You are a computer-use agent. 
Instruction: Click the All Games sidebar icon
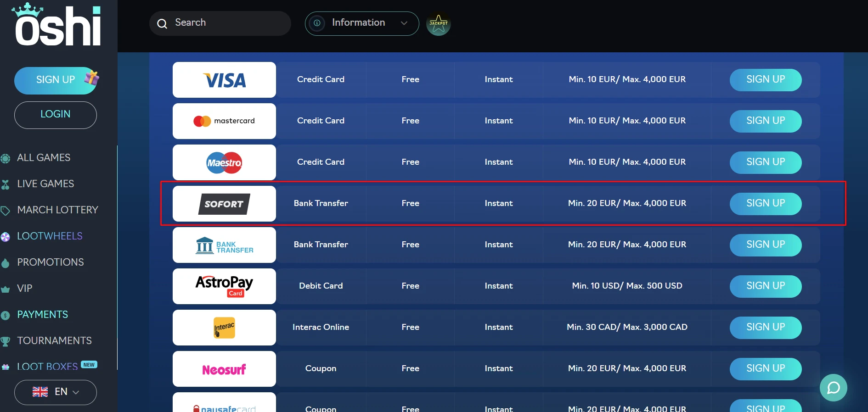point(6,158)
